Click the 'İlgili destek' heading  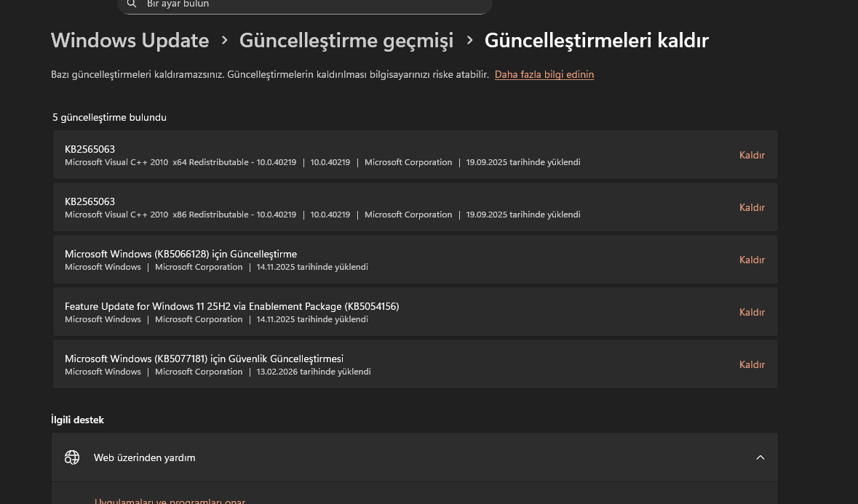pos(77,420)
